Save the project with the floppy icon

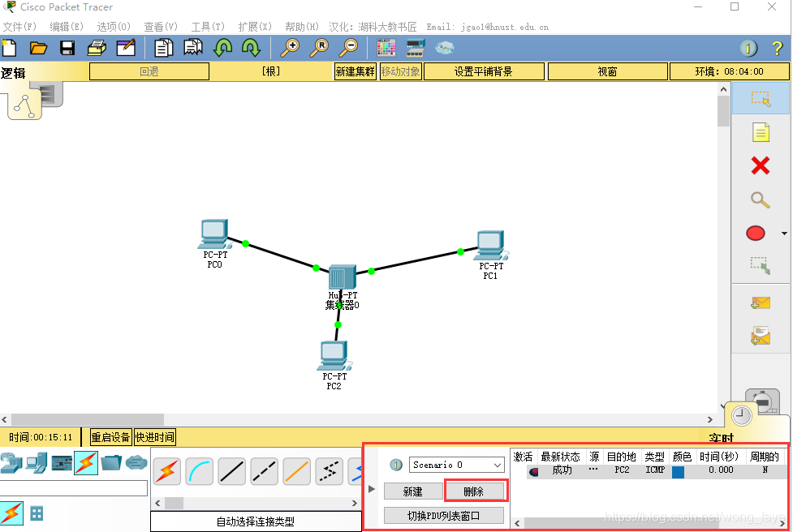click(67, 48)
